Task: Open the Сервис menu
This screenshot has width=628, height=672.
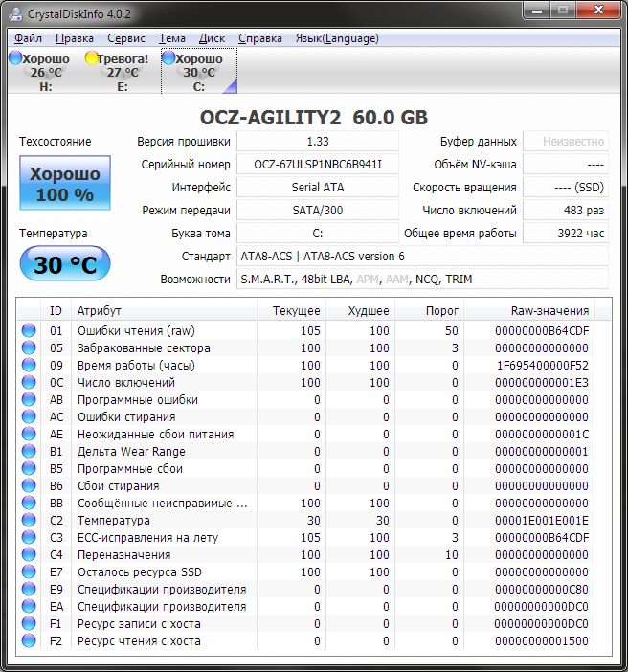Action: tap(126, 38)
